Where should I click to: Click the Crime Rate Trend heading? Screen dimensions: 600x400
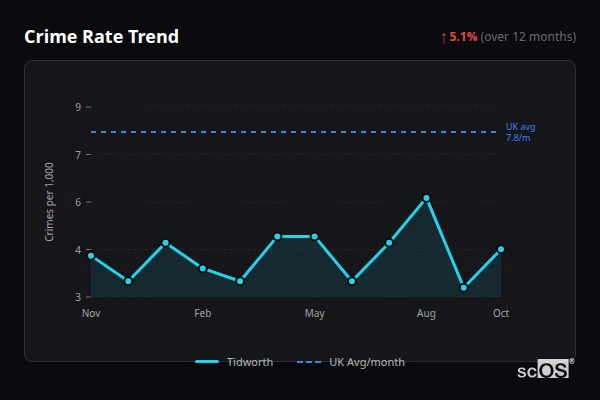pyautogui.click(x=101, y=37)
